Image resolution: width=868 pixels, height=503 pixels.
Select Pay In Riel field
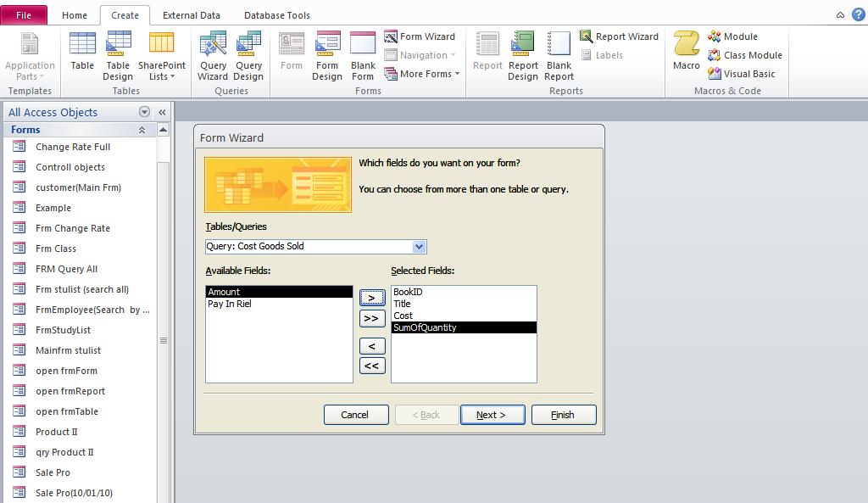pos(279,304)
